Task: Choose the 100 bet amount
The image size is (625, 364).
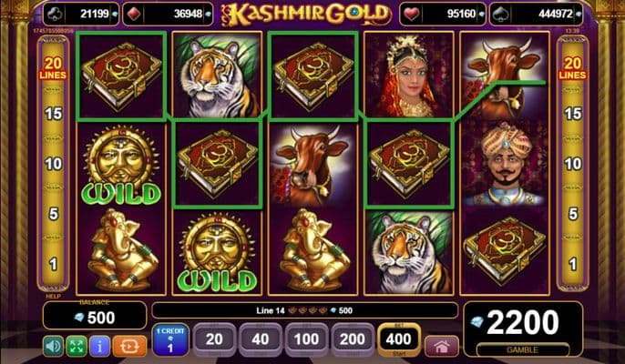Action: point(306,339)
